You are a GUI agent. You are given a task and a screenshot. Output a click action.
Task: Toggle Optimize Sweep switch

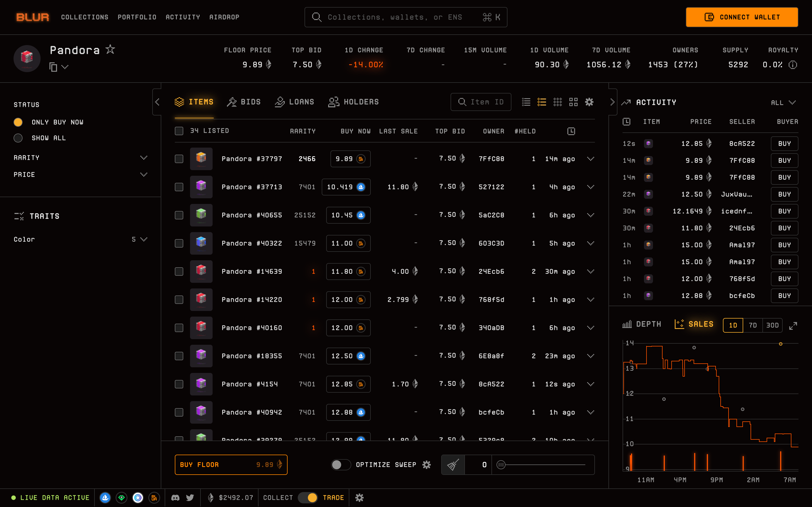click(x=340, y=465)
